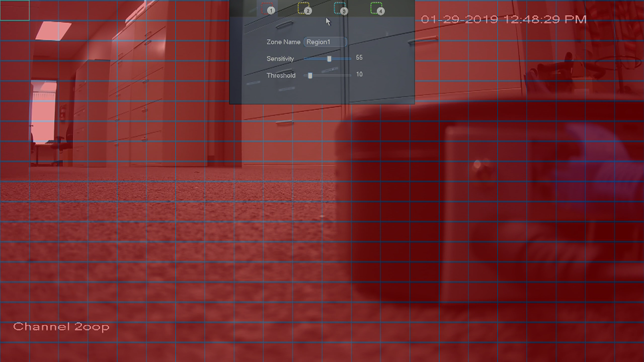The image size is (644, 362).
Task: Click the Channel 2oop overlay text
Action: pos(61,327)
